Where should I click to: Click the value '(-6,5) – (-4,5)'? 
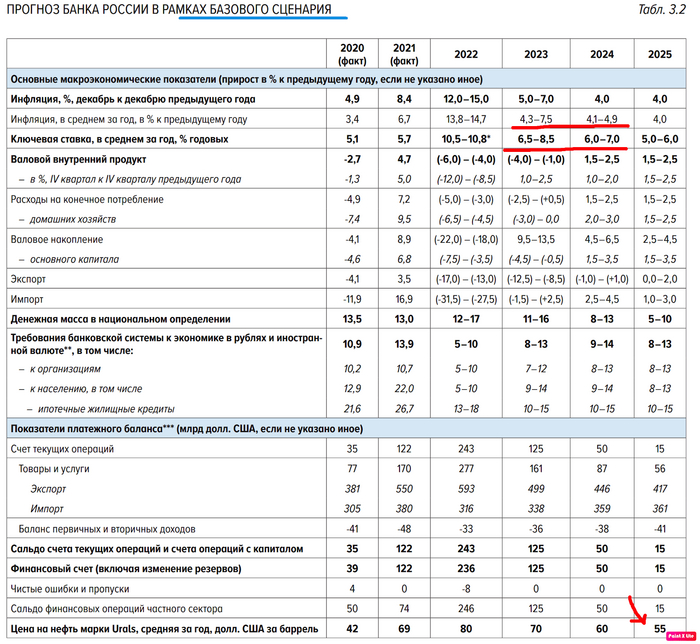tap(466, 220)
